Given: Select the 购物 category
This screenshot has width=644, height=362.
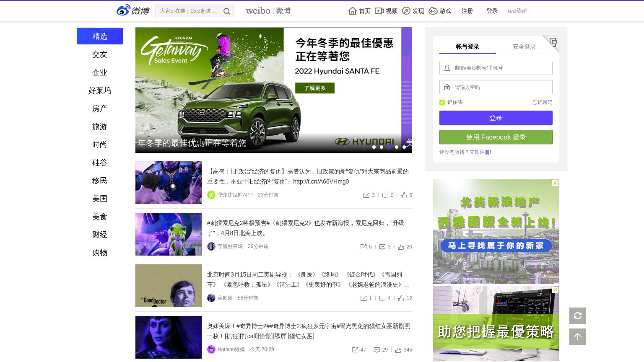Looking at the screenshot, I should coord(100,253).
